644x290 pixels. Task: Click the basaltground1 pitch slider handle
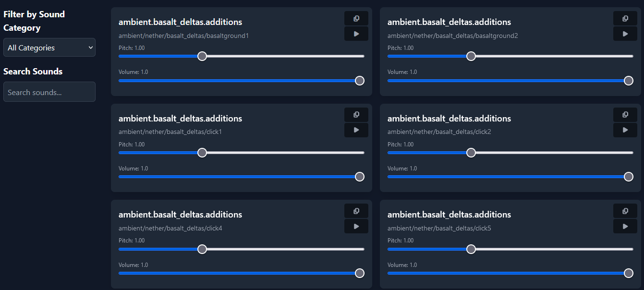[202, 56]
